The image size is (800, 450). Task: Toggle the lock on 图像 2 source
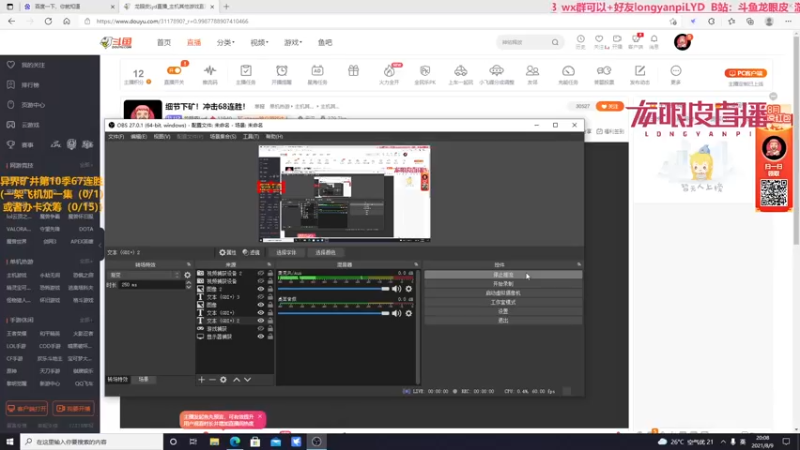tap(270, 289)
